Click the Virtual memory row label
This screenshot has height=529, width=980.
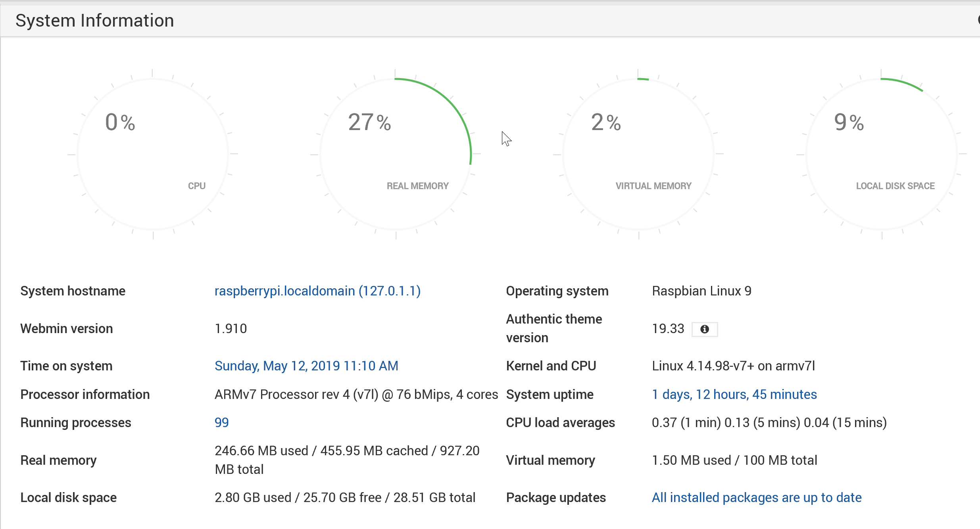tap(551, 460)
